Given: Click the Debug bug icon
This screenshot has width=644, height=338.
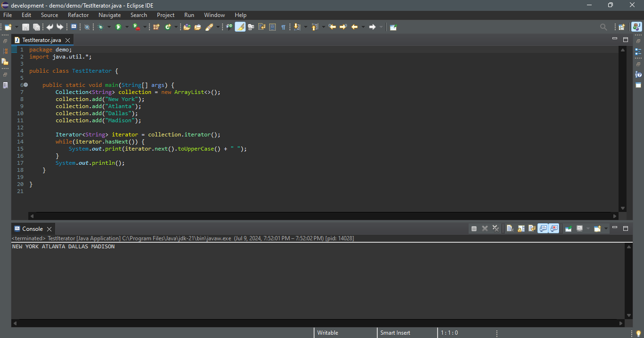Looking at the screenshot, I should point(100,27).
